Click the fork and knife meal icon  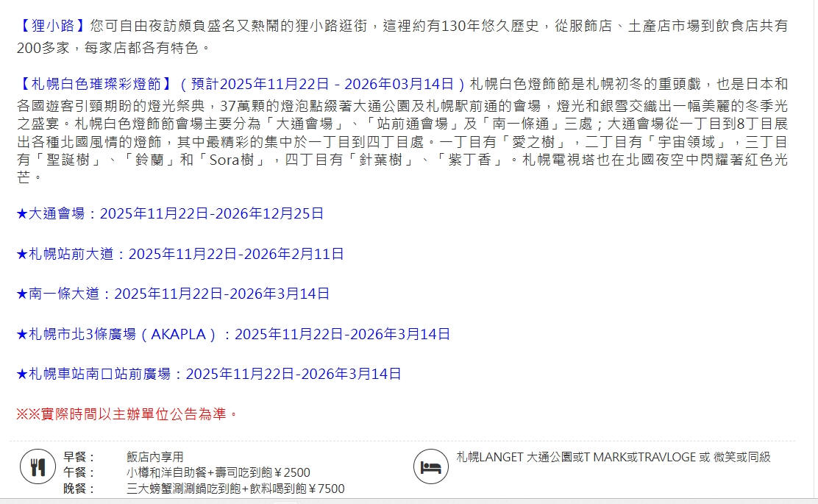click(38, 467)
